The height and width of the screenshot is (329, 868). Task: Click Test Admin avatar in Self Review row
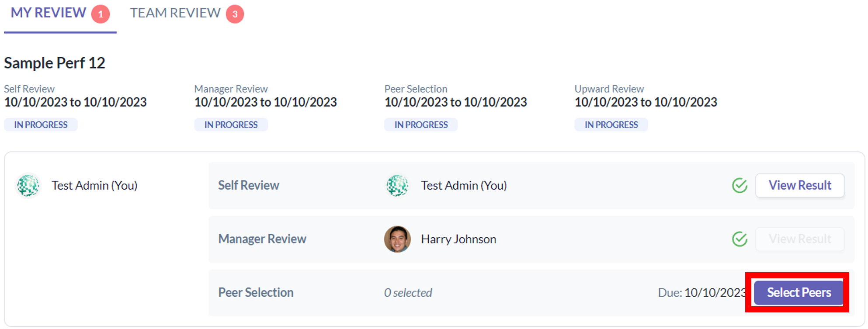[397, 186]
